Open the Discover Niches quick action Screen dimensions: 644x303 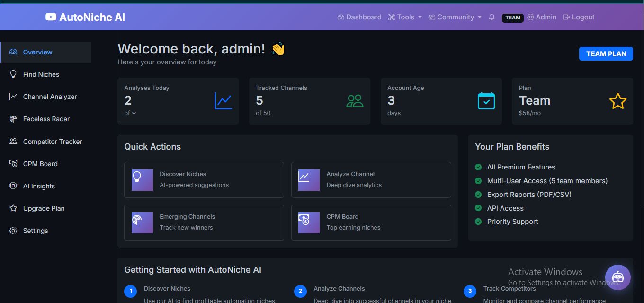click(x=204, y=180)
